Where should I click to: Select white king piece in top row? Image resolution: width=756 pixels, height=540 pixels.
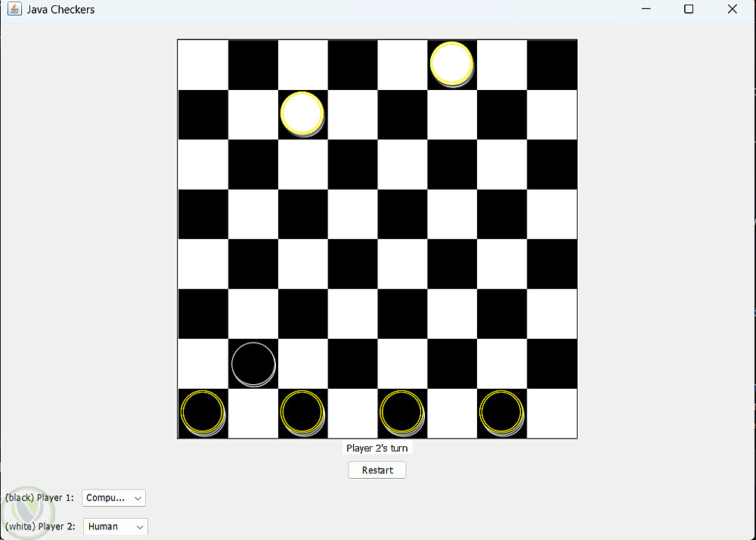452,64
